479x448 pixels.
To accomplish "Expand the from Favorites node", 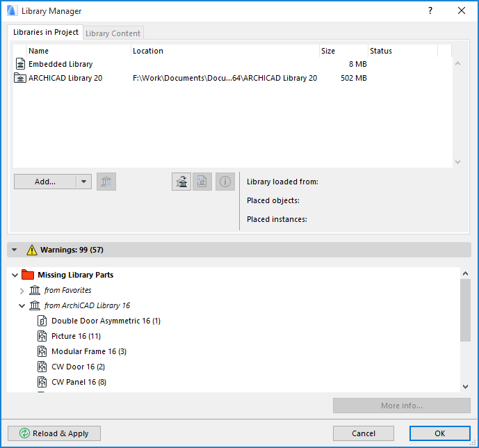I will [22, 291].
